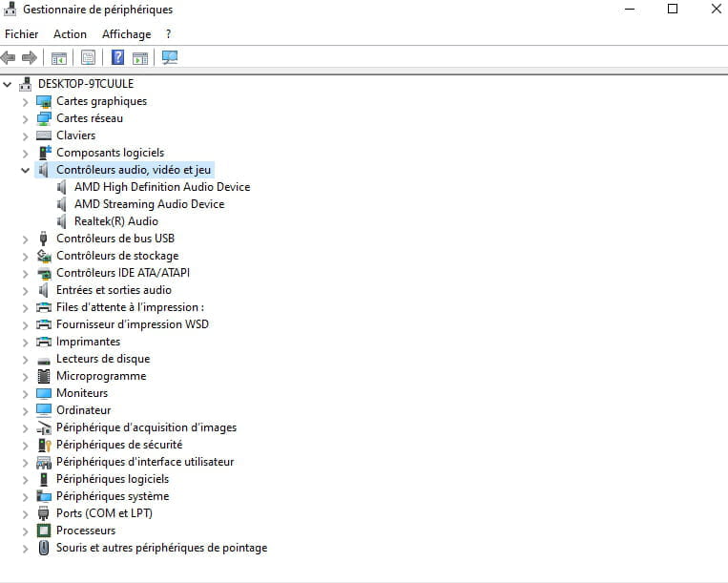This screenshot has width=728, height=583.
Task: Select Files d'attente à l'impression label
Action: (130, 307)
